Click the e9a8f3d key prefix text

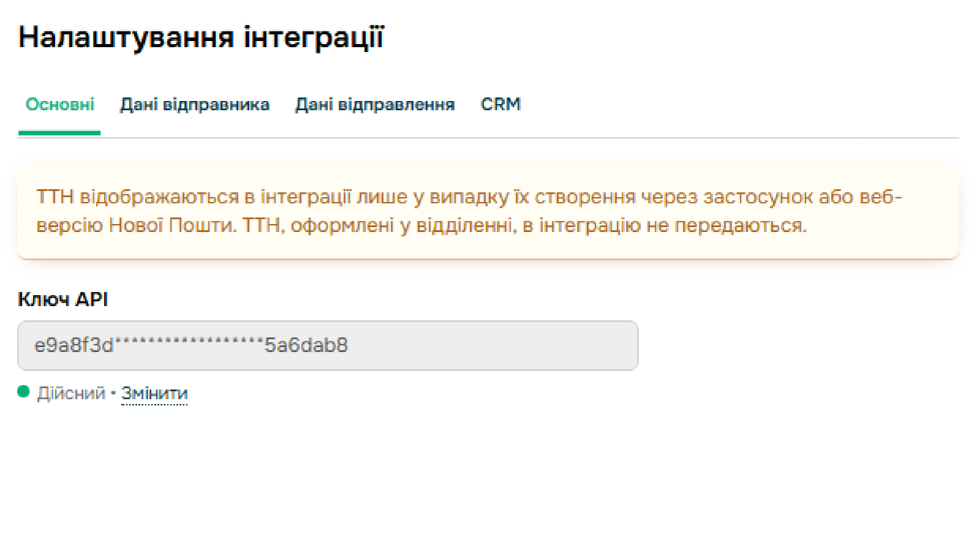[73, 345]
